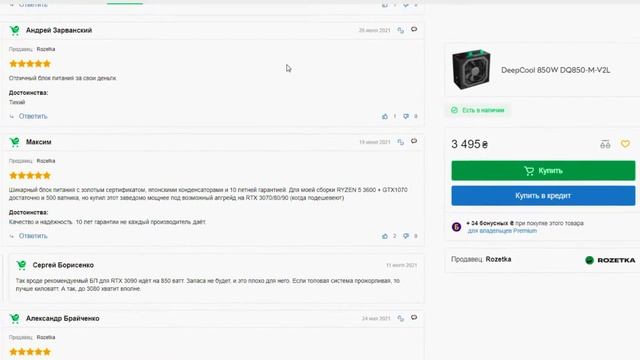Image resolution: width=640 pixels, height=360 pixels.
Task: Click the cart icon beside Александр Брайченко
Action: point(15,318)
